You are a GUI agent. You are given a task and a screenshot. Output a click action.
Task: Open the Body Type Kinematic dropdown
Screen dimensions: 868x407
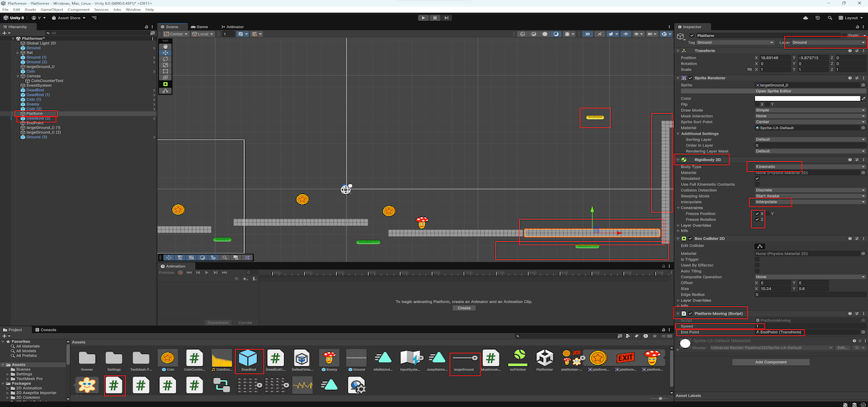tap(810, 166)
